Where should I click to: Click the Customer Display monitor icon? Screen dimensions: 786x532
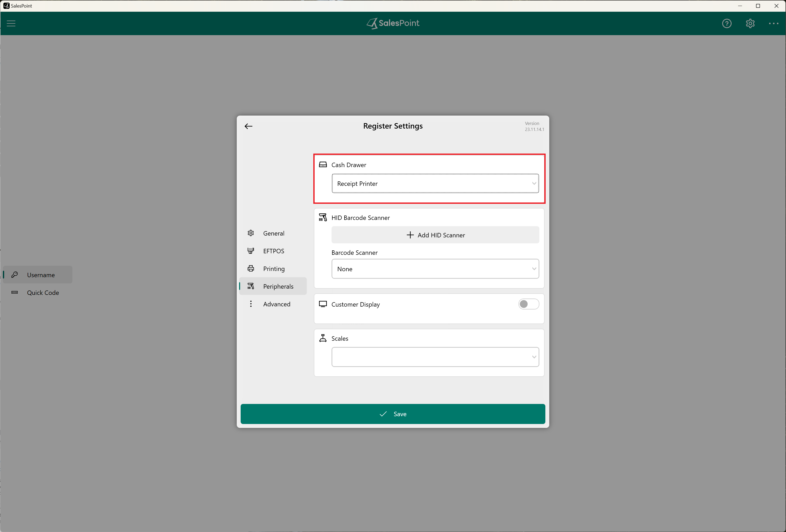coord(323,304)
